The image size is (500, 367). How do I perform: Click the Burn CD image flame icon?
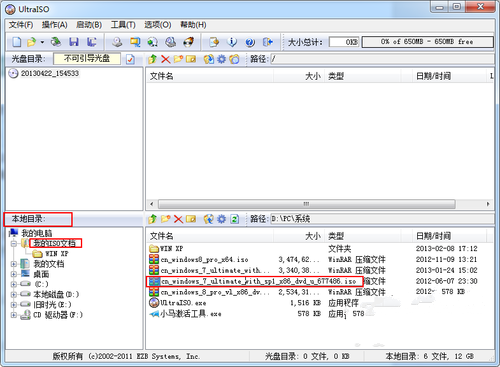click(x=188, y=42)
